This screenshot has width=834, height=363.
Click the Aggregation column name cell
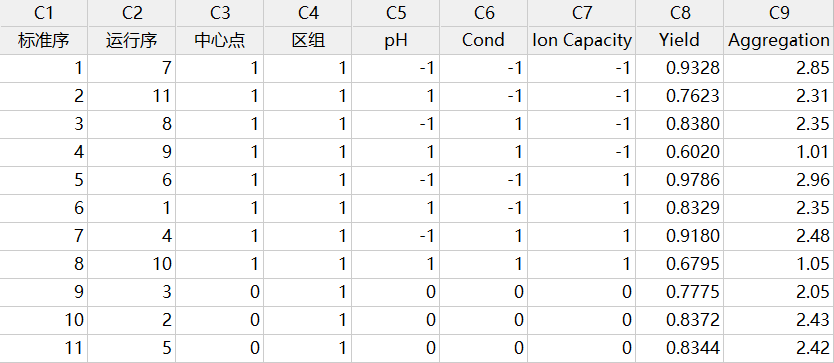779,40
